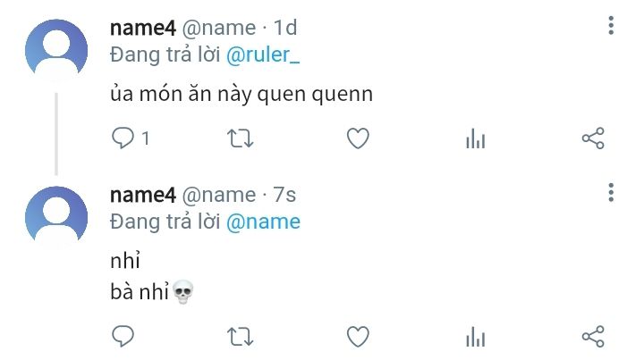Open second tweet author's profile avatar
The image size is (644, 360).
[57, 217]
